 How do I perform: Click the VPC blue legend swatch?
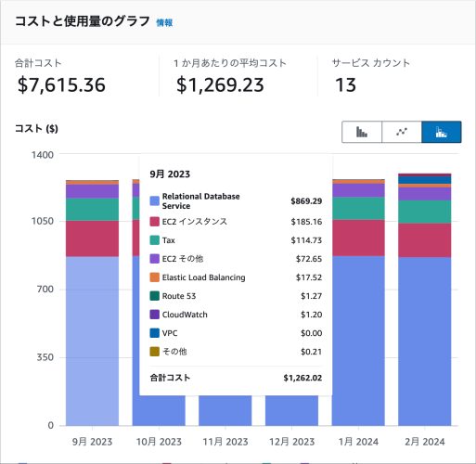[155, 333]
